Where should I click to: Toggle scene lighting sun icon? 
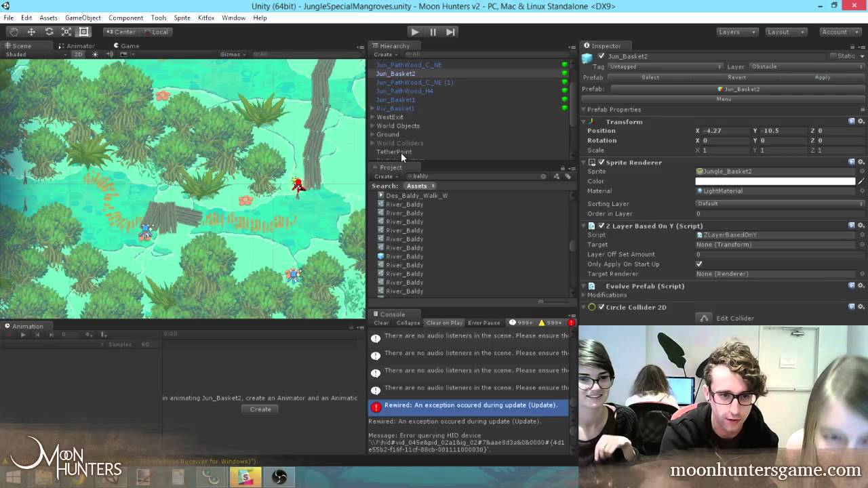coord(95,54)
